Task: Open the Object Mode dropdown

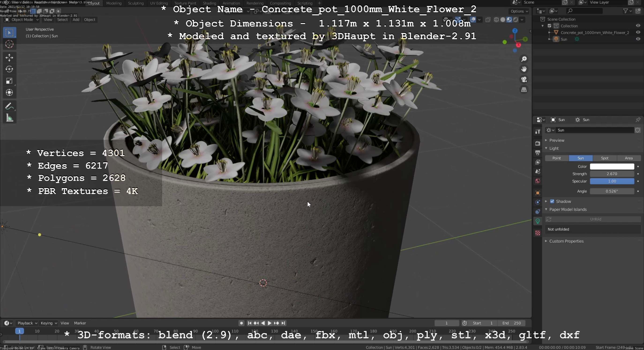Action: pos(22,20)
